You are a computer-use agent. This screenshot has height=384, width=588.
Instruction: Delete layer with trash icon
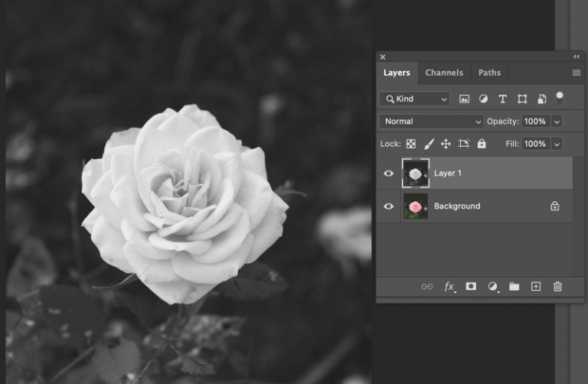557,287
